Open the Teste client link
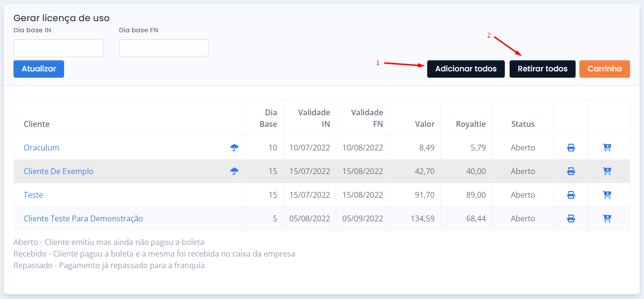The width and height of the screenshot is (644, 299). [x=33, y=195]
